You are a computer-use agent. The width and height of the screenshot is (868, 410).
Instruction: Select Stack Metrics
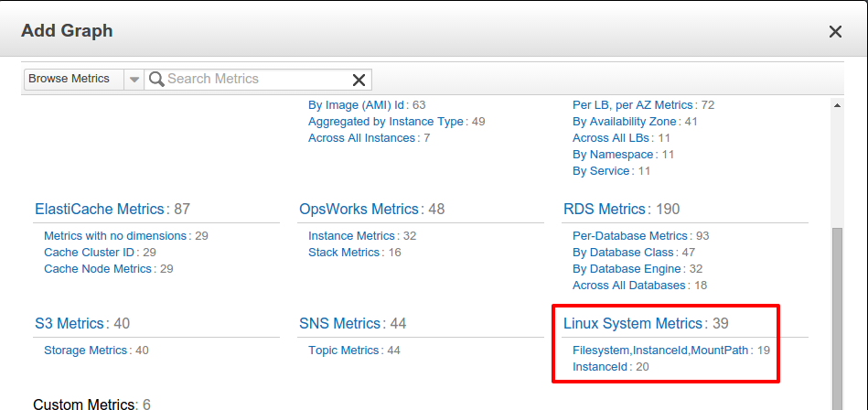tap(344, 253)
